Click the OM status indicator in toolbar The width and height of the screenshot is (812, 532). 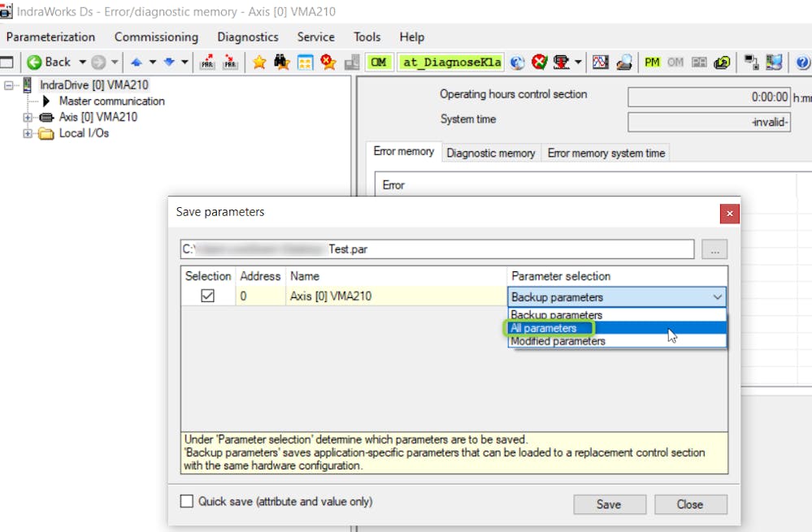coord(379,63)
